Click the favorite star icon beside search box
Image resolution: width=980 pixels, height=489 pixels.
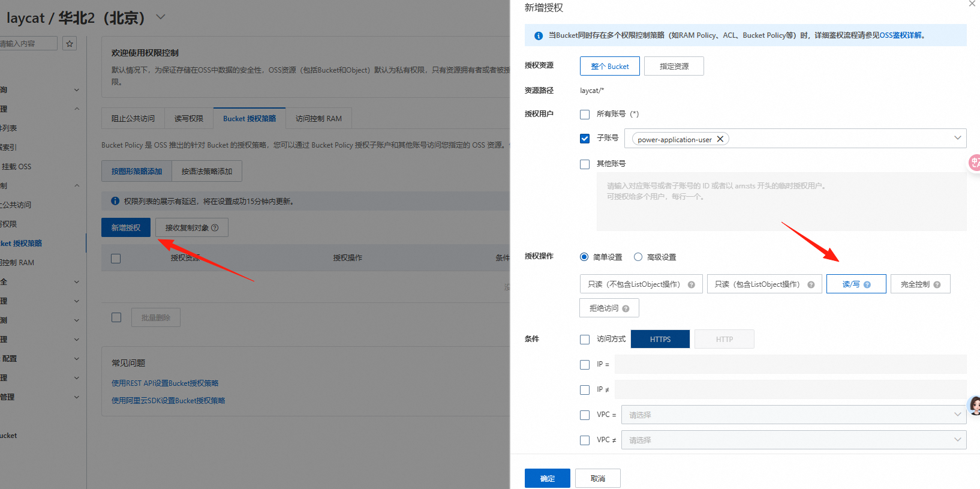coord(70,44)
